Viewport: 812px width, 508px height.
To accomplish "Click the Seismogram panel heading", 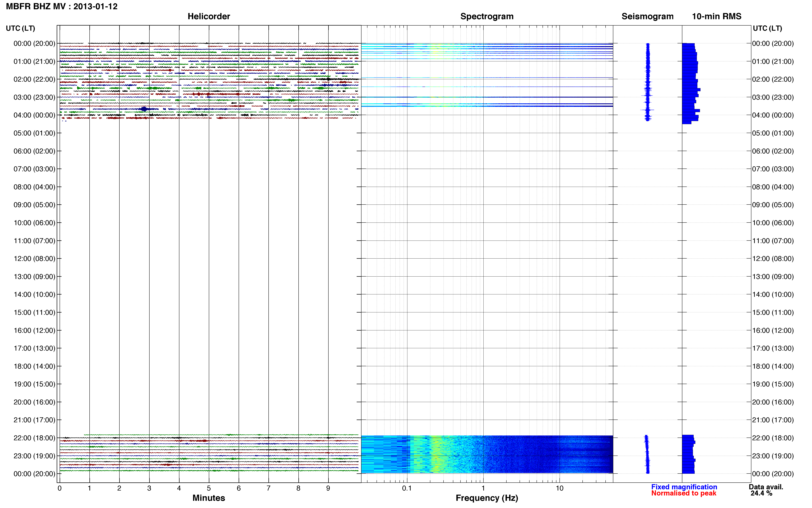I will coord(648,16).
